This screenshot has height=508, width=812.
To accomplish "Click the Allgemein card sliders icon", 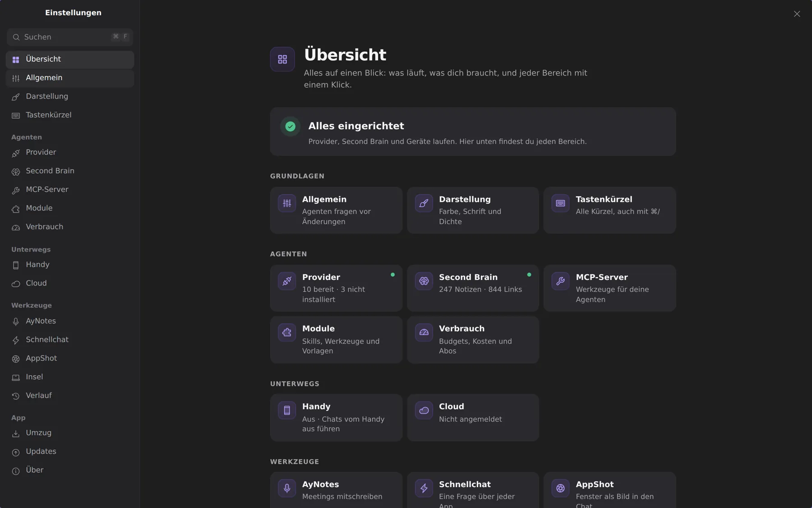I will click(x=287, y=203).
